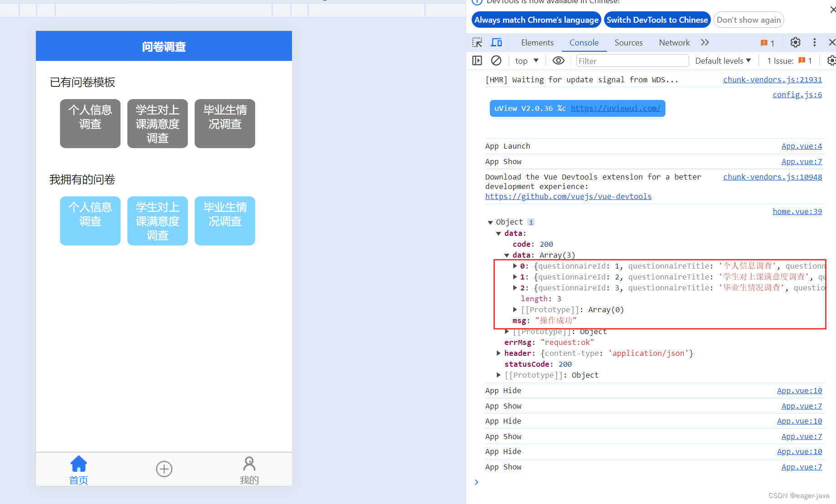The height and width of the screenshot is (504, 836).
Task: Expand array item 2 questionnaireId 3
Action: [515, 288]
